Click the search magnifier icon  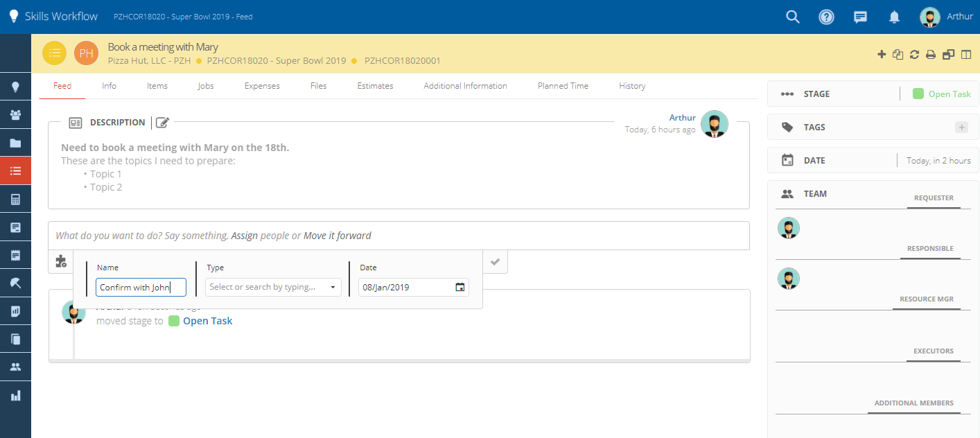pos(793,17)
